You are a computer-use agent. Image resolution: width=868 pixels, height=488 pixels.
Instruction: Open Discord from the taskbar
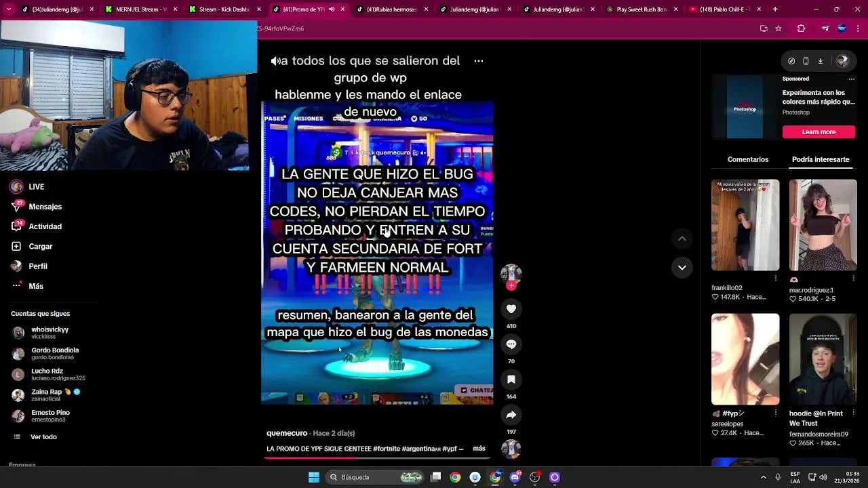515,477
